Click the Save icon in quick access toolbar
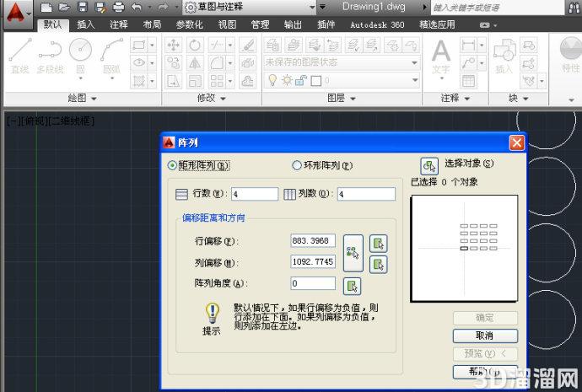The image size is (582, 392). [x=83, y=7]
